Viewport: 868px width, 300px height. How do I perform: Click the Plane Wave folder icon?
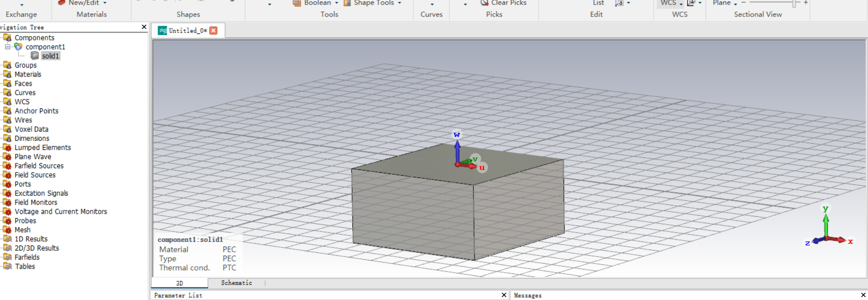tap(7, 156)
